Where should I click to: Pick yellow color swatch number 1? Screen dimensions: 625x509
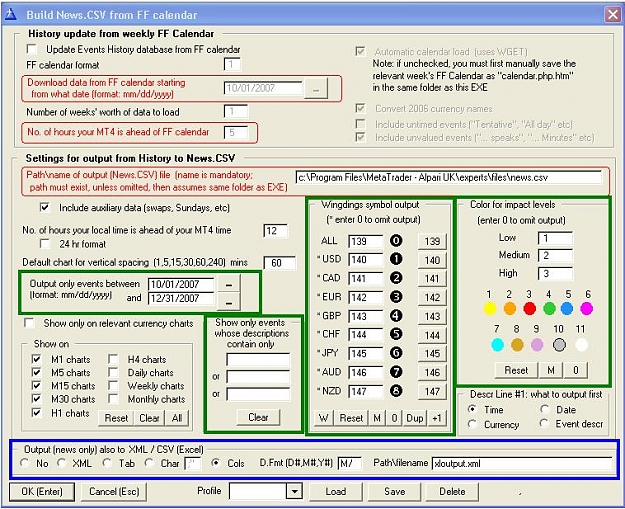coord(490,308)
